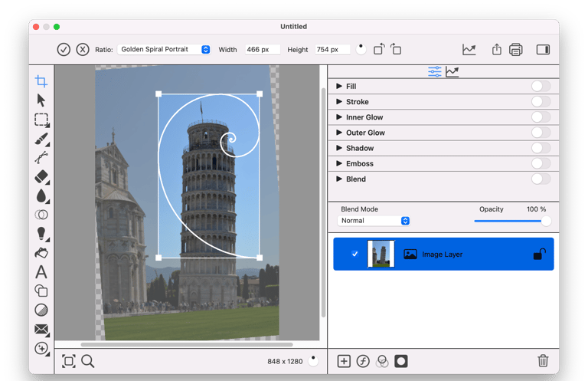Open the layer effects fx button
Image resolution: width=588 pixels, height=381 pixels.
click(363, 361)
